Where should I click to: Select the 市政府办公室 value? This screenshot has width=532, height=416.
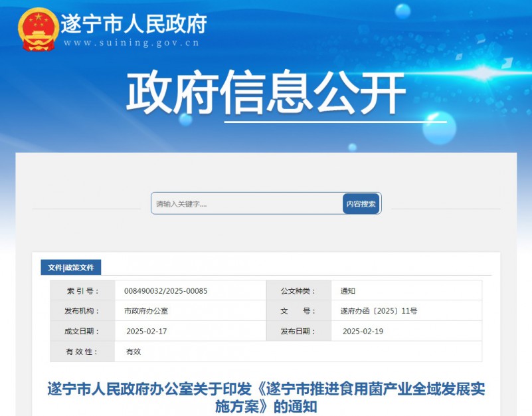tap(146, 311)
